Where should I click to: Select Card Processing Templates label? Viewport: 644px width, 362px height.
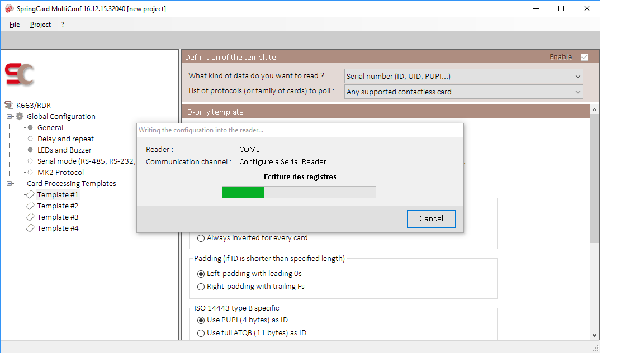click(x=72, y=183)
